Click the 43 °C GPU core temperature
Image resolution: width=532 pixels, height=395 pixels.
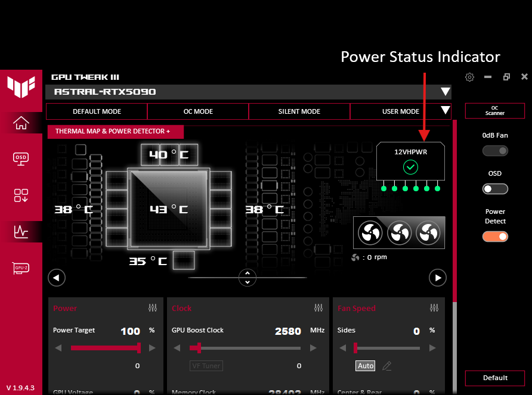(x=169, y=209)
